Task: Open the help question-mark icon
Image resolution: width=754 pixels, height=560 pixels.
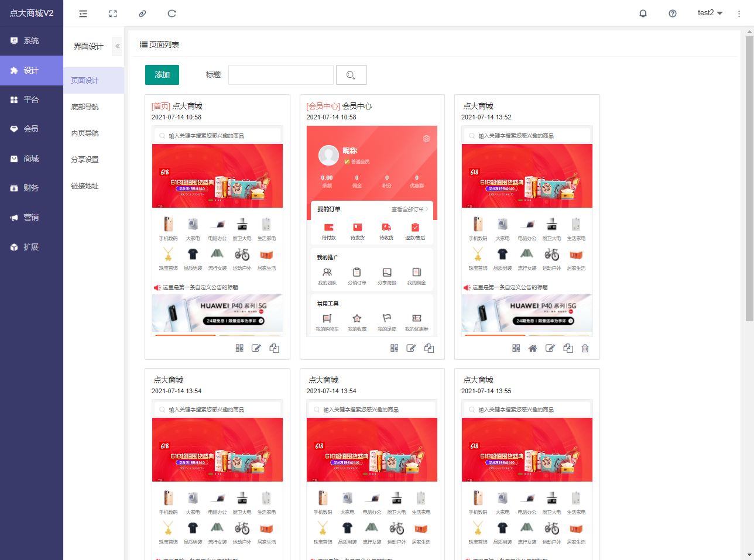Action: [673, 13]
